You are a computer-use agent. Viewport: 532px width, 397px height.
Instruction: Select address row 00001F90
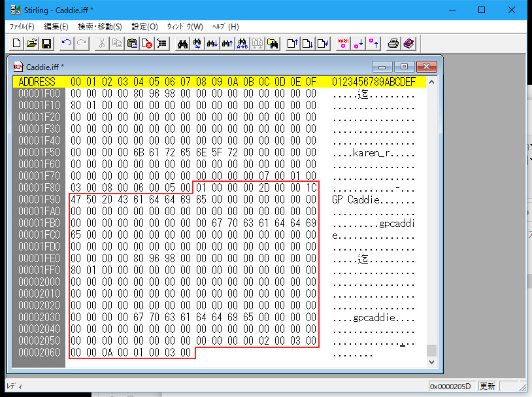coord(39,199)
